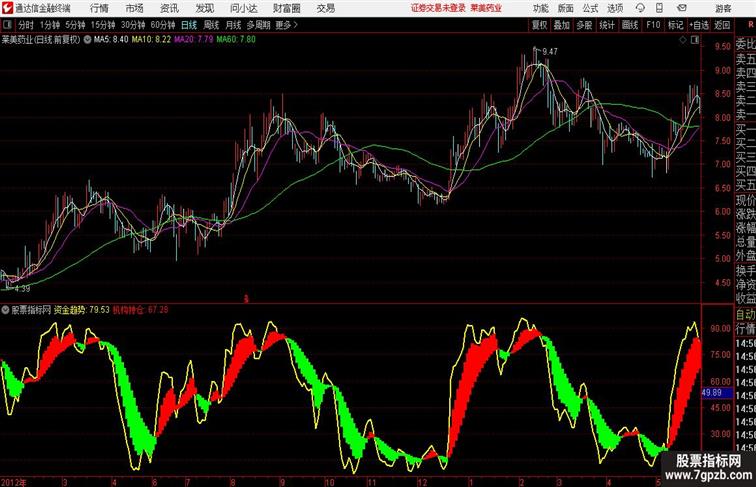Switch to 分时 chart period

point(26,25)
